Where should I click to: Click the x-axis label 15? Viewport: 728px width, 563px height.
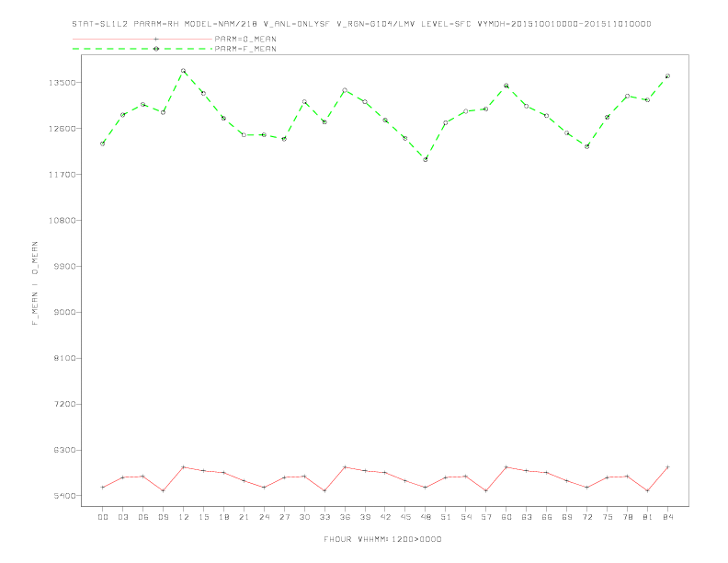203,517
